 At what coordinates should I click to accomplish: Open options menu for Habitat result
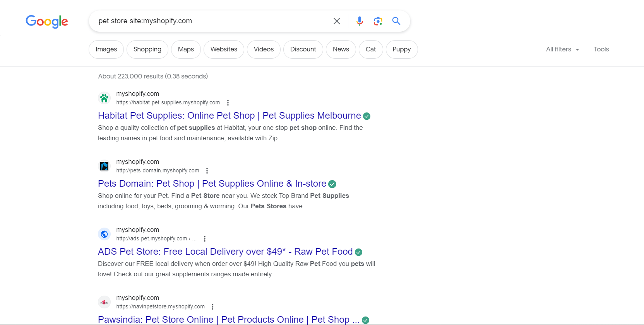(x=228, y=103)
